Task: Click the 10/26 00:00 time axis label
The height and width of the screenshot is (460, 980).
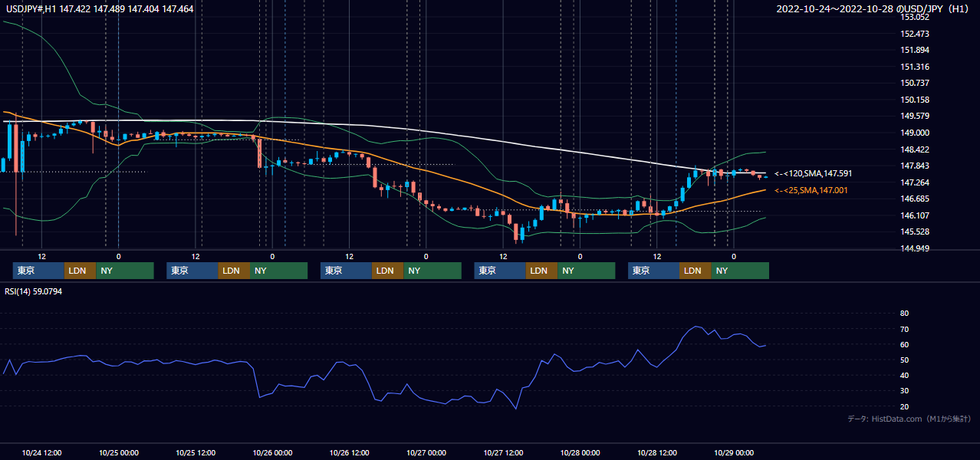Action: [x=272, y=452]
